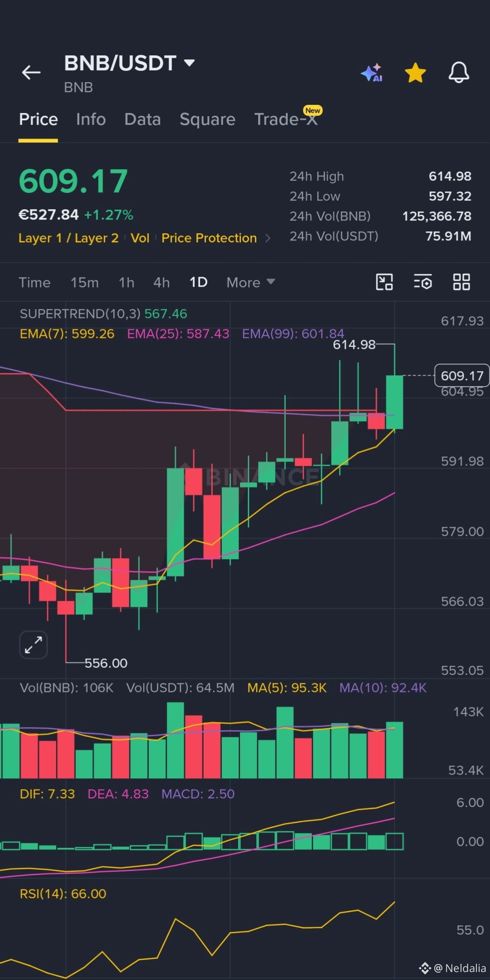The width and height of the screenshot is (490, 980).
Task: Tap the RSI(14): 66.00 label
Action: 63,894
